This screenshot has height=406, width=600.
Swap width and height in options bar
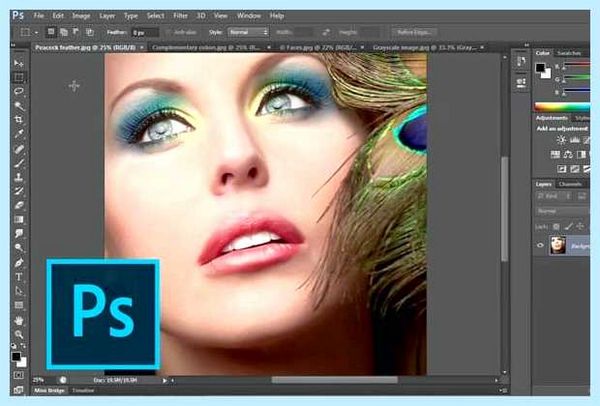[326, 33]
